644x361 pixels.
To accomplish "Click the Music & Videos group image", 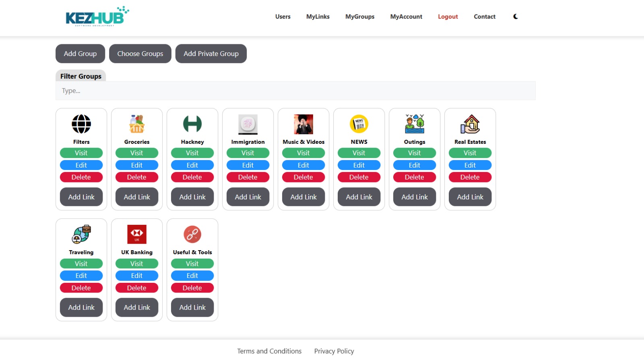I will click(303, 124).
